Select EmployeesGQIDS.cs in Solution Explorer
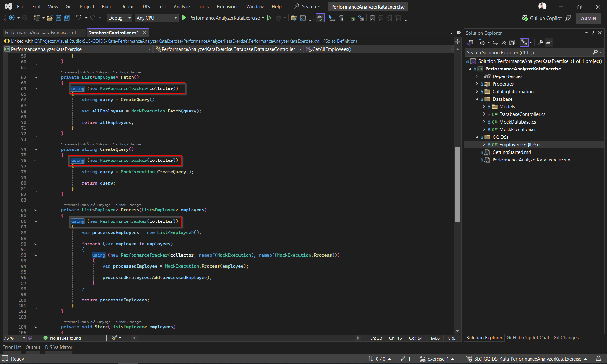 pos(520,145)
